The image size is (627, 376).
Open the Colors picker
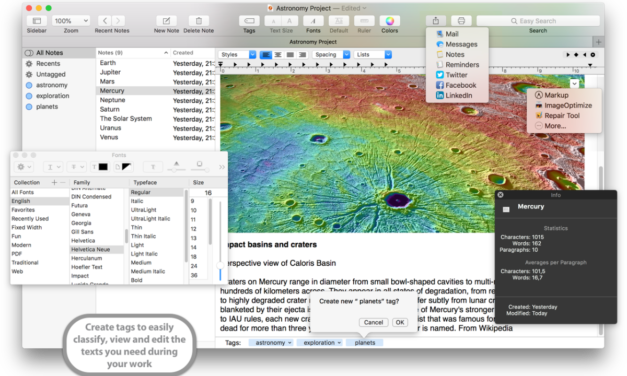pos(389,21)
